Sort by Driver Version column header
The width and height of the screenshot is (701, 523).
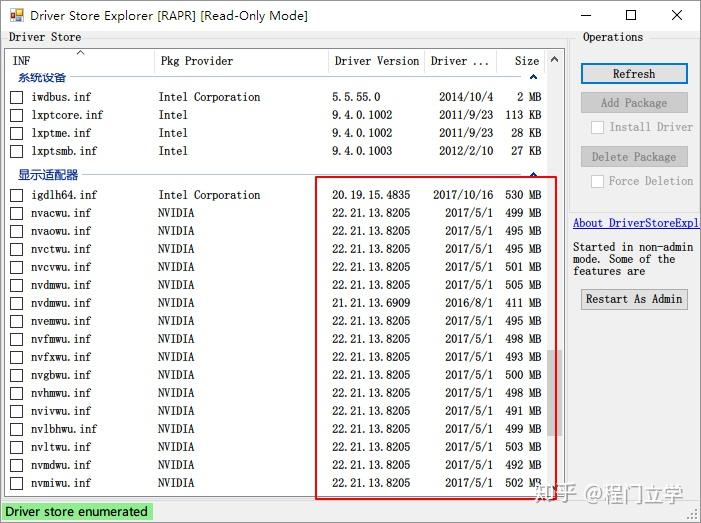(x=377, y=61)
